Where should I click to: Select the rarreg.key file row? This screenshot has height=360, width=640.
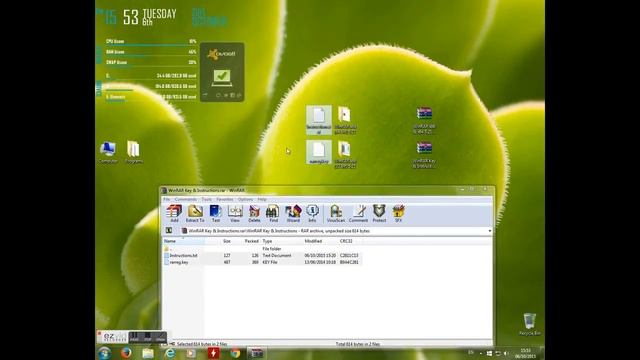(262, 262)
